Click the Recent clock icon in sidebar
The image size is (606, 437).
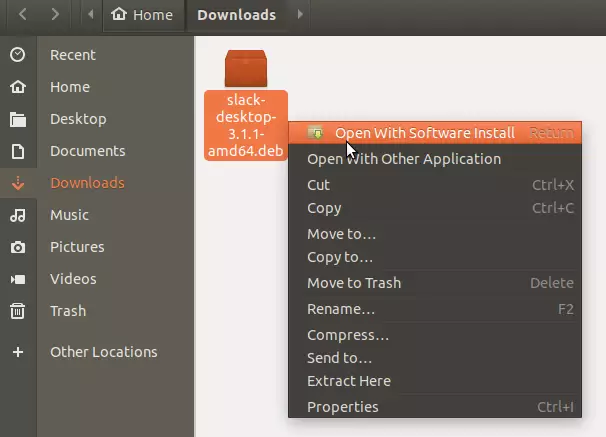pos(18,55)
